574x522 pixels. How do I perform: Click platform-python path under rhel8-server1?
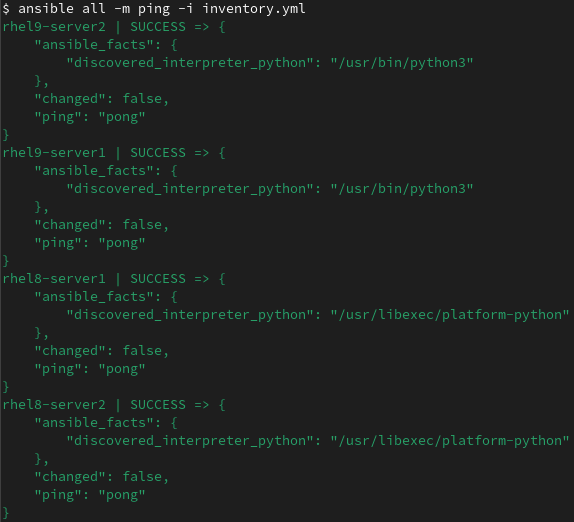point(450,315)
